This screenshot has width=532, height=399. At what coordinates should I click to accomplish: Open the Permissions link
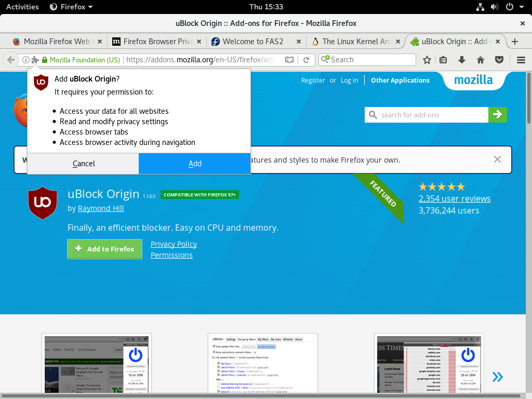coord(171,255)
